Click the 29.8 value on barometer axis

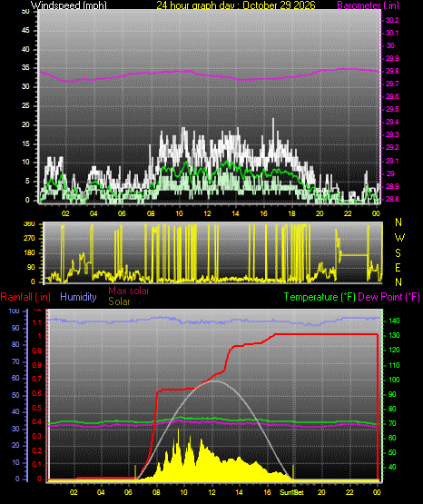click(x=392, y=72)
